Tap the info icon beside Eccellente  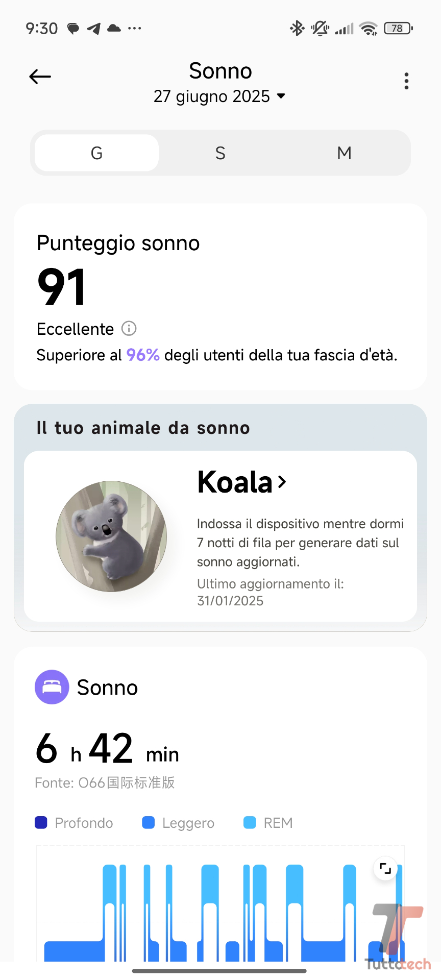(129, 328)
